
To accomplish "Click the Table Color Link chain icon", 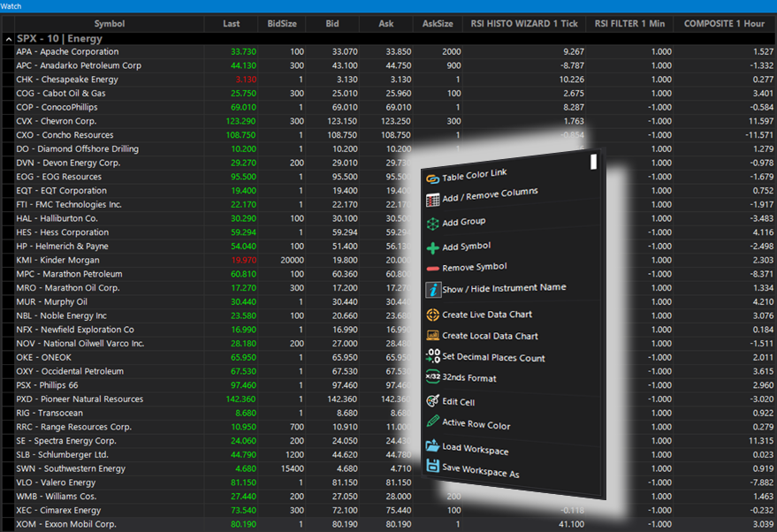I will tap(432, 179).
